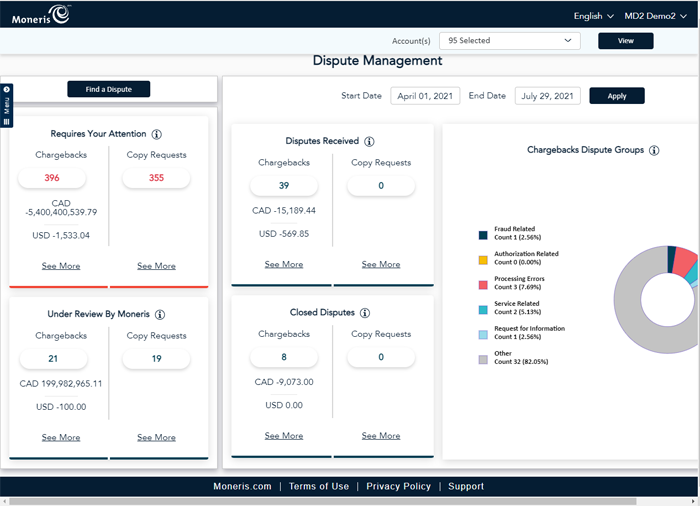Click info icon beside Chargebacks Dispute Groups
The width and height of the screenshot is (700, 506).
654,151
